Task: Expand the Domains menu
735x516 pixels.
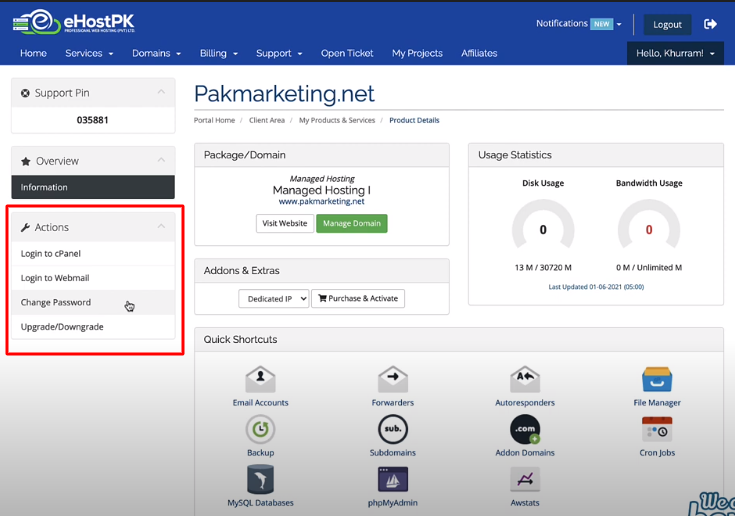Action: click(x=156, y=53)
